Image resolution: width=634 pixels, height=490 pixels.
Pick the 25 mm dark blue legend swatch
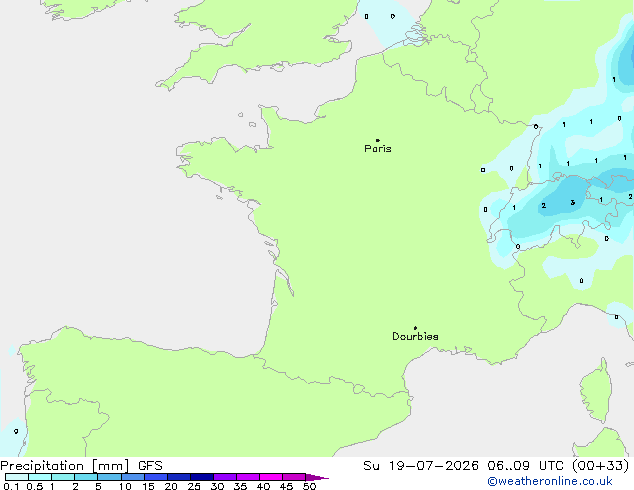[202, 477]
